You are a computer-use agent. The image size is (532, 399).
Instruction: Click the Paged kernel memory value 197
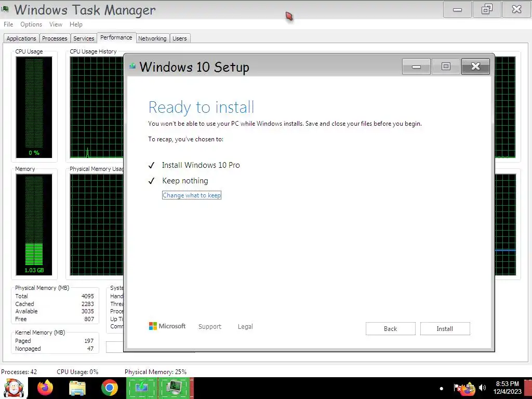tap(89, 341)
